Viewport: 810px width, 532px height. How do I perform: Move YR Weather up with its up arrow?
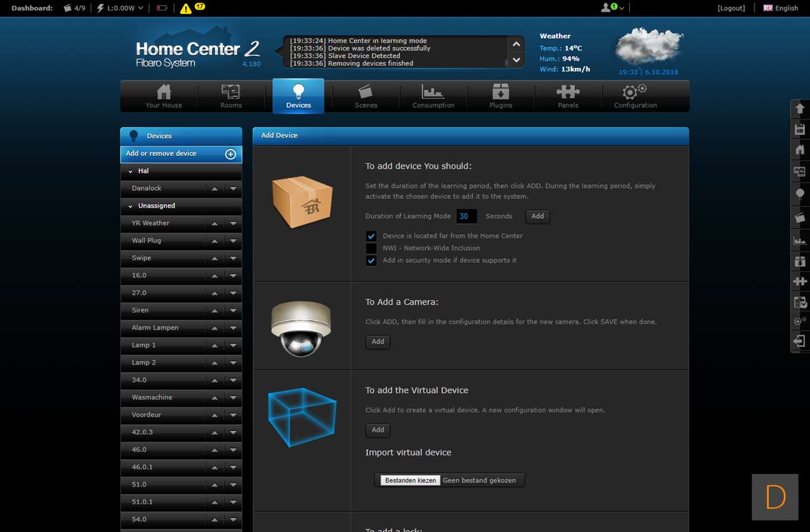[x=214, y=223]
